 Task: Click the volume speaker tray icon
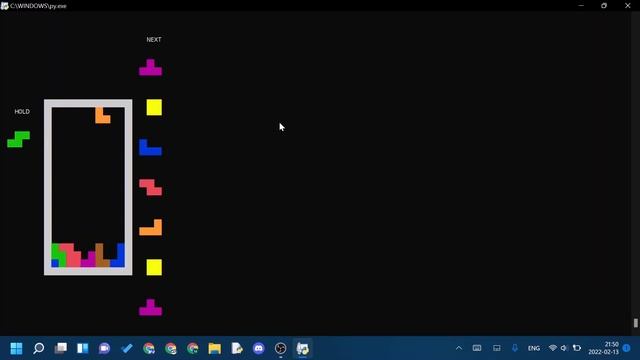(x=564, y=348)
